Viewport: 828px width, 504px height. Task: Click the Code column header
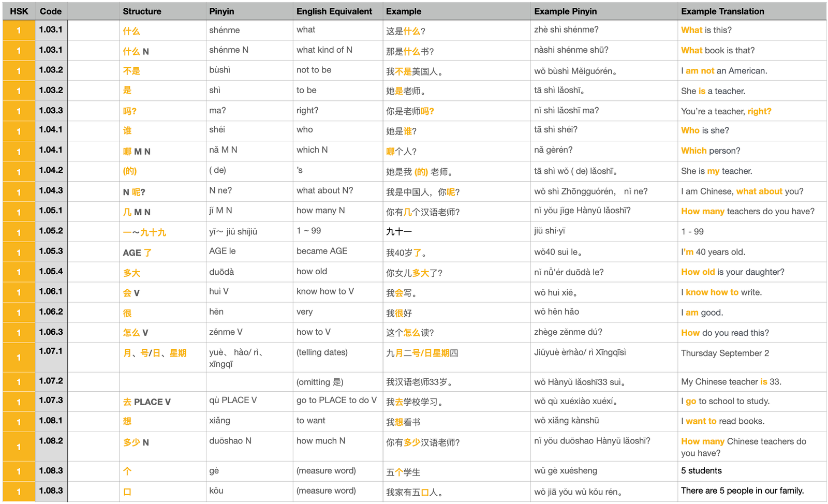click(x=51, y=11)
